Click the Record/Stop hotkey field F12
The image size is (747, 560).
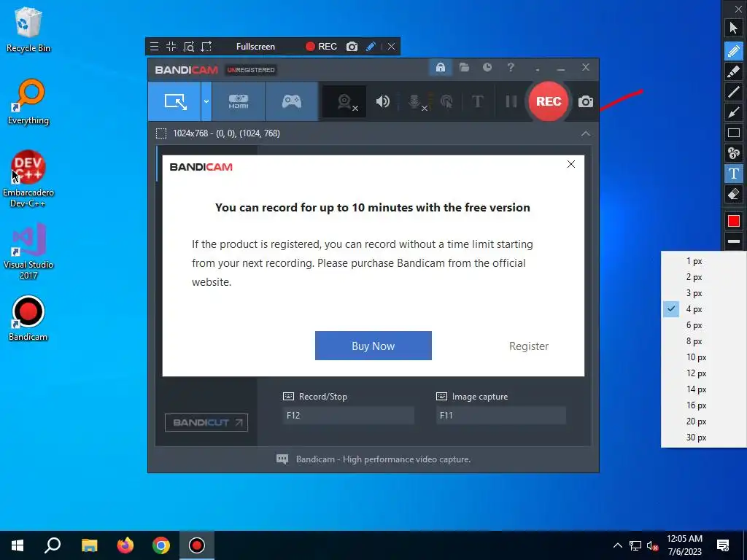348,415
